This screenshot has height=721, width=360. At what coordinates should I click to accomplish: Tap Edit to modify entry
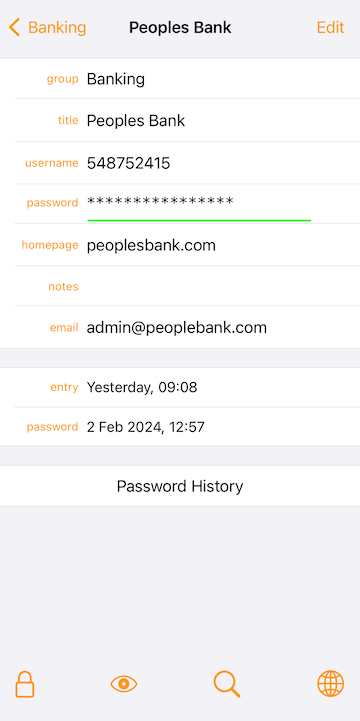pos(330,28)
